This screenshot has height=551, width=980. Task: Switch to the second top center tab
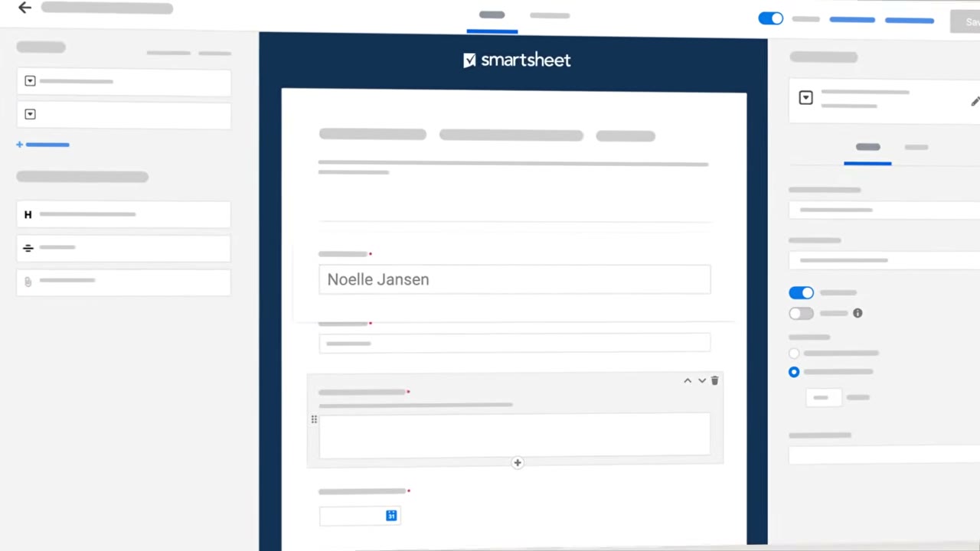coord(550,15)
